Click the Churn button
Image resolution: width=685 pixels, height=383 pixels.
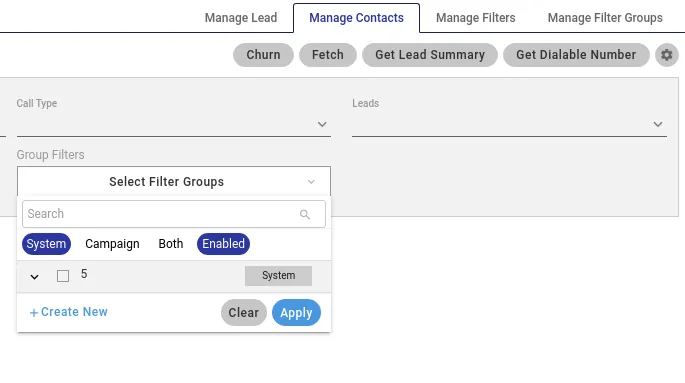click(x=263, y=55)
